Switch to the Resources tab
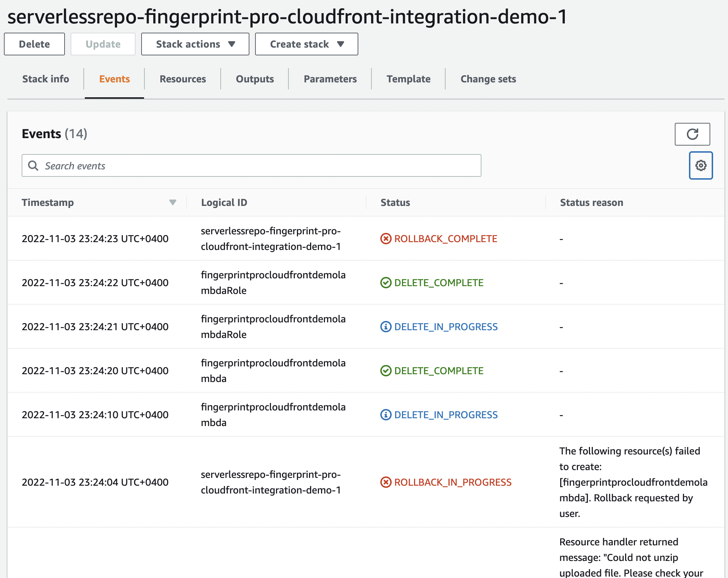 (183, 79)
